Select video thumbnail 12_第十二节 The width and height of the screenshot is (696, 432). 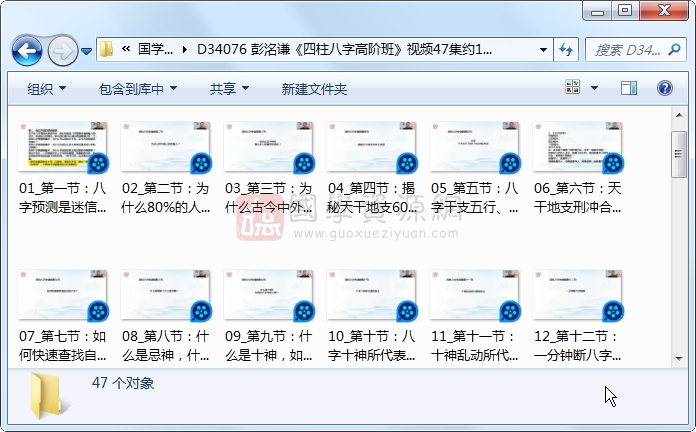point(577,295)
